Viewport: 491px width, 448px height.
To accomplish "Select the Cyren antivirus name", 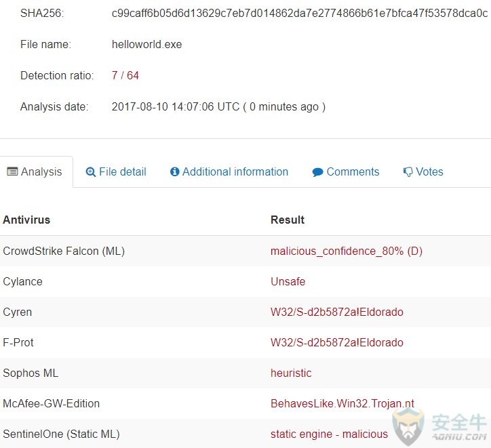I will [18, 312].
